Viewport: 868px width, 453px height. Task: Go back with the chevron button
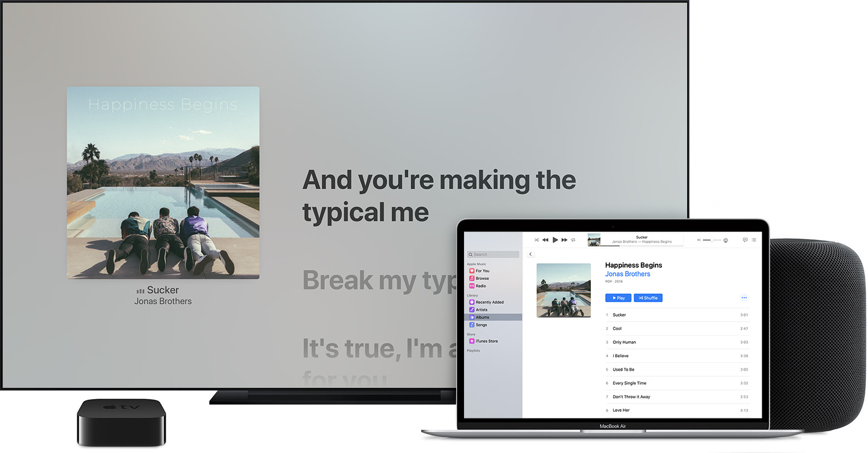pos(530,254)
